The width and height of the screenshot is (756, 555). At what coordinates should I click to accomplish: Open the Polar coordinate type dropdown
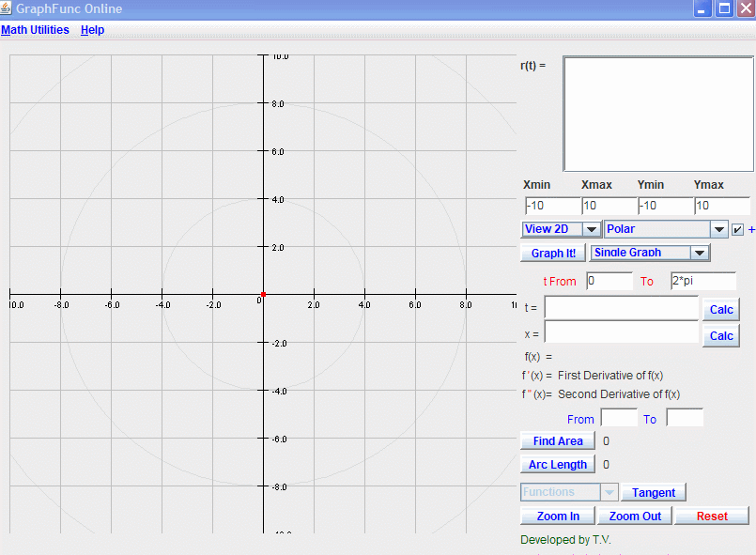[666, 229]
